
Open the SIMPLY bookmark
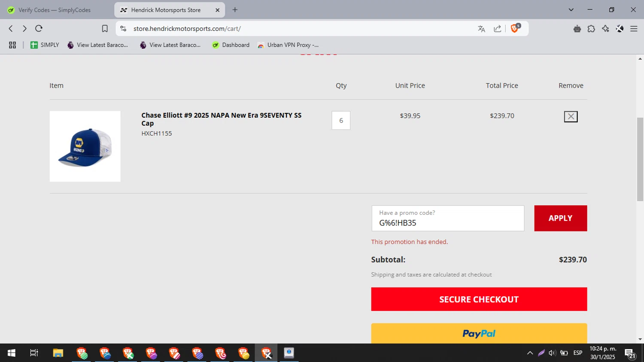pos(45,45)
